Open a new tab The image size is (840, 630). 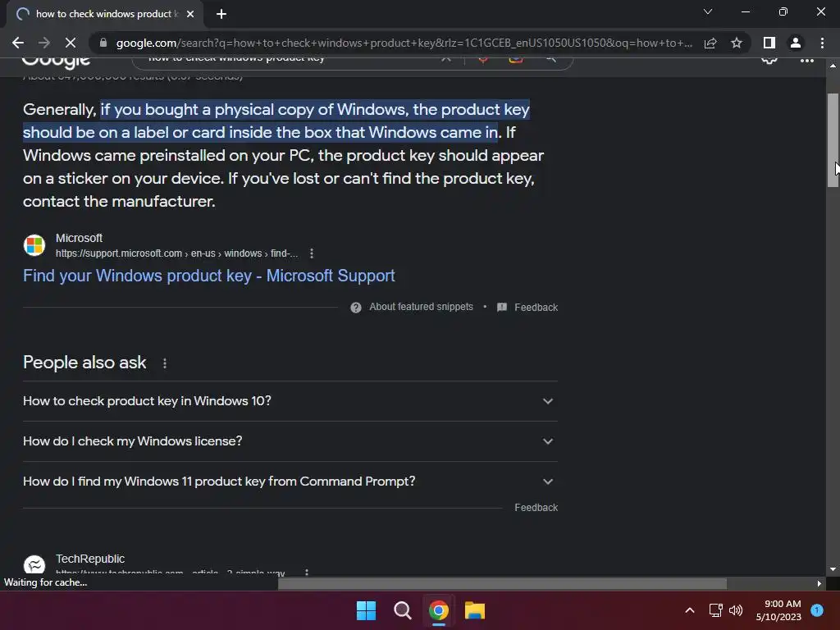[x=221, y=14]
